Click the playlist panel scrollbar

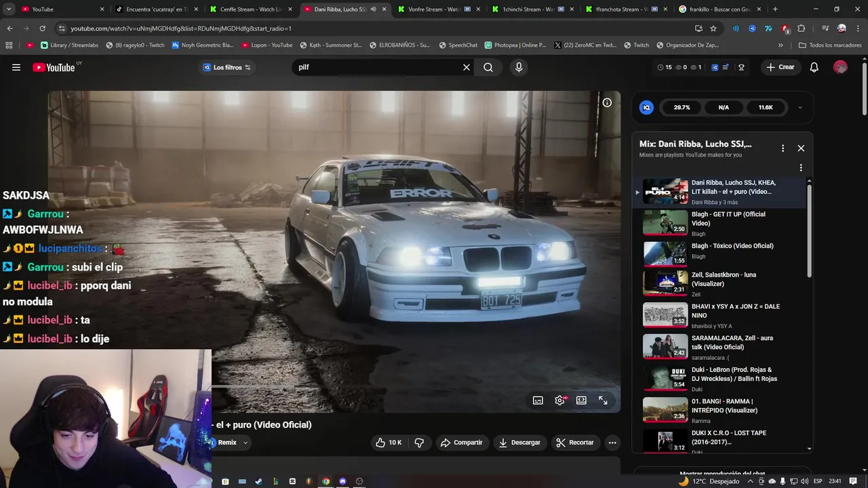point(809,230)
